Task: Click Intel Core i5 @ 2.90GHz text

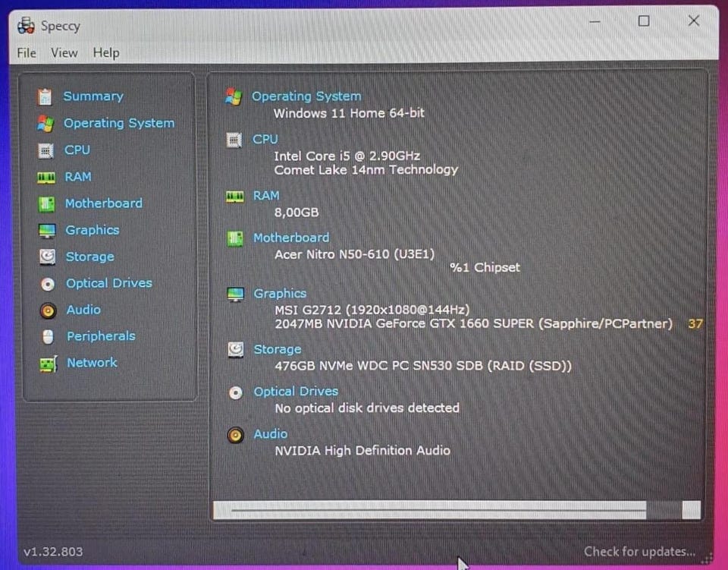Action: 347,156
